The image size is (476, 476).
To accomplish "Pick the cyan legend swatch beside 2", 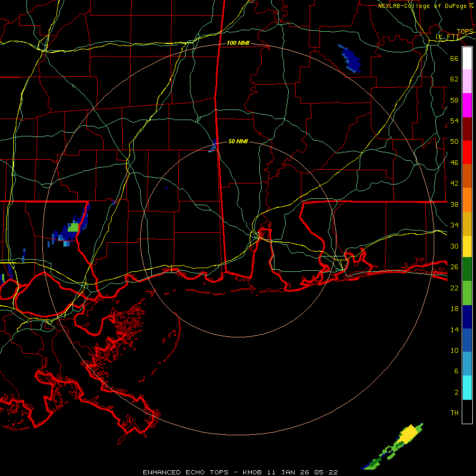I will coord(467,388).
